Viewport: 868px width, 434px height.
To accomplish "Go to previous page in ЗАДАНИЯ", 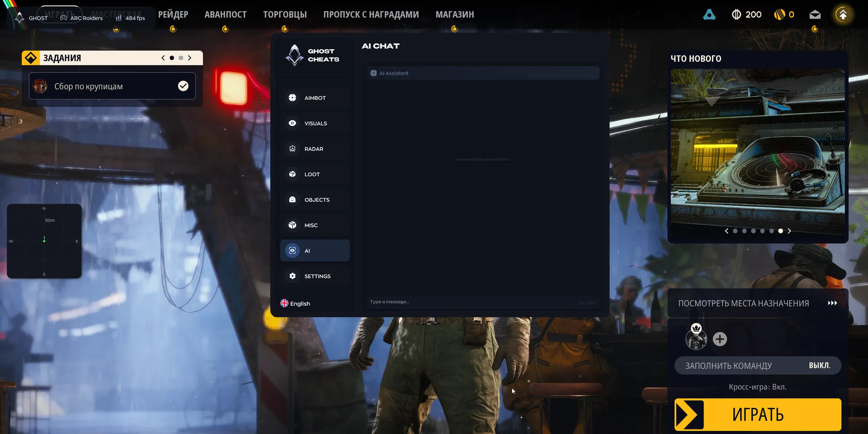I will click(x=163, y=58).
